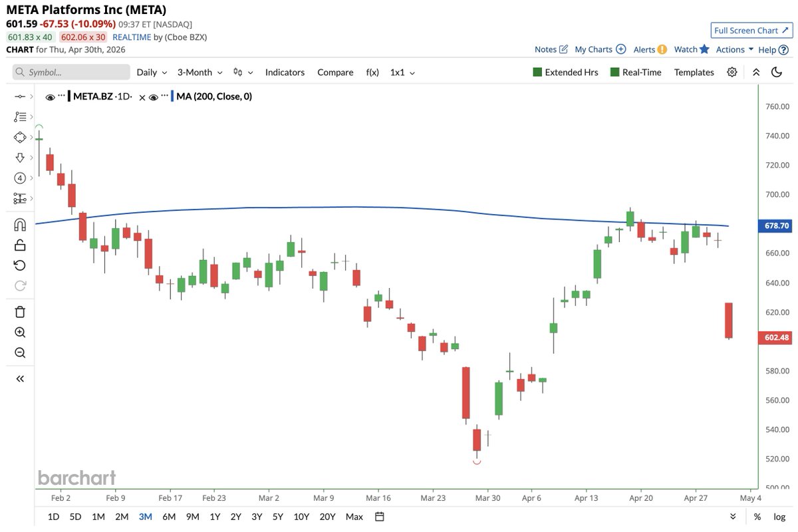Open options for MA indicator
This screenshot has width=798, height=532.
pyautogui.click(x=166, y=95)
